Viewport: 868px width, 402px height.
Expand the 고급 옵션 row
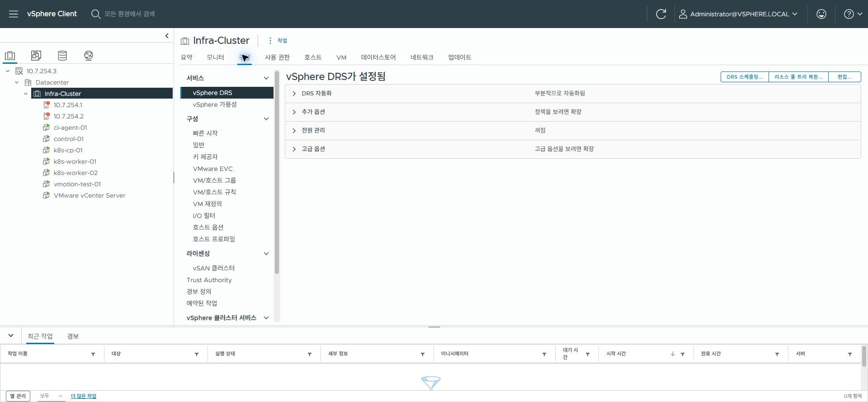coord(294,149)
